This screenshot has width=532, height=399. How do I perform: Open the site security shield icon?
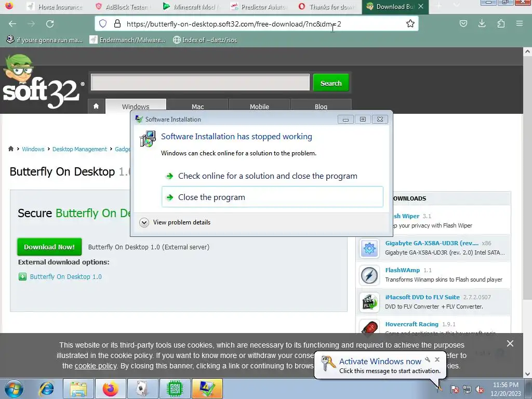pos(103,23)
